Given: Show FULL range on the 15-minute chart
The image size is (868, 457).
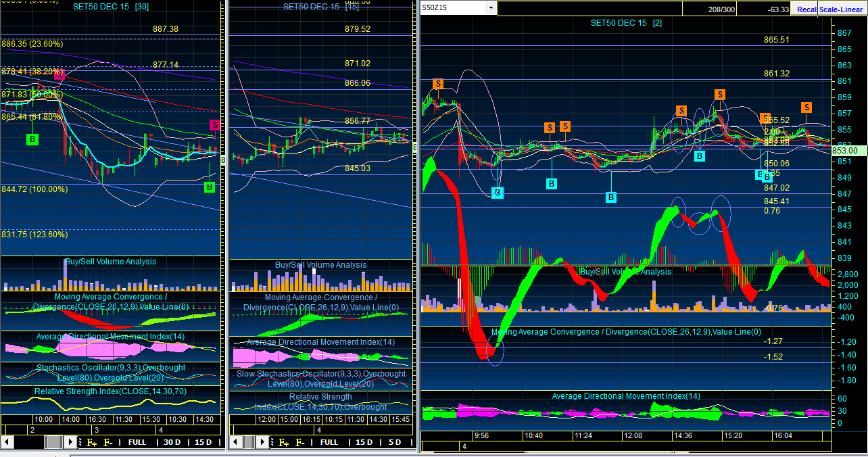Looking at the screenshot, I should (329, 442).
